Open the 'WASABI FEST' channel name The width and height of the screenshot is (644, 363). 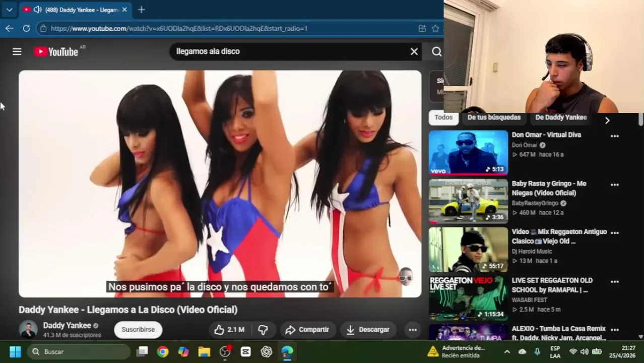click(529, 300)
